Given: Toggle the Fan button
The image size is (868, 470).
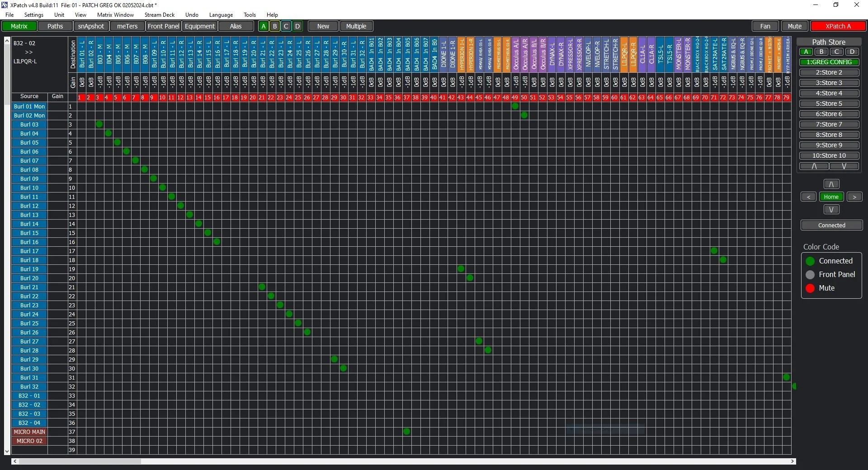Looking at the screenshot, I should [x=765, y=26].
